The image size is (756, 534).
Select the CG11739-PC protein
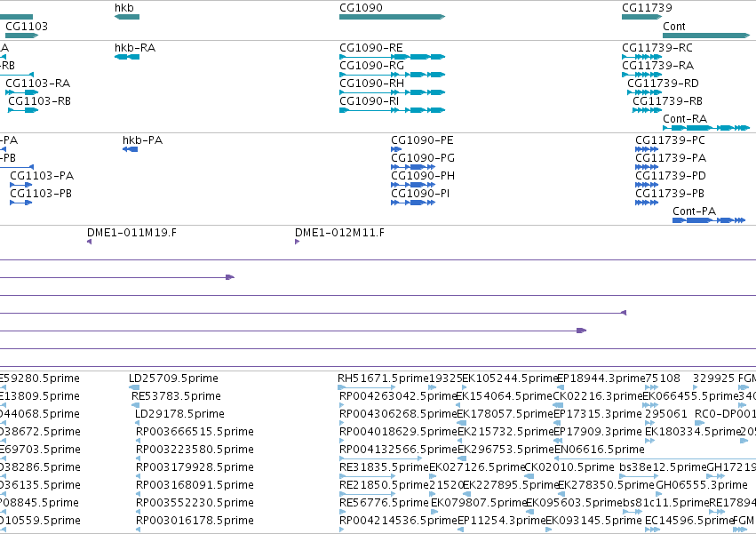[x=647, y=149]
